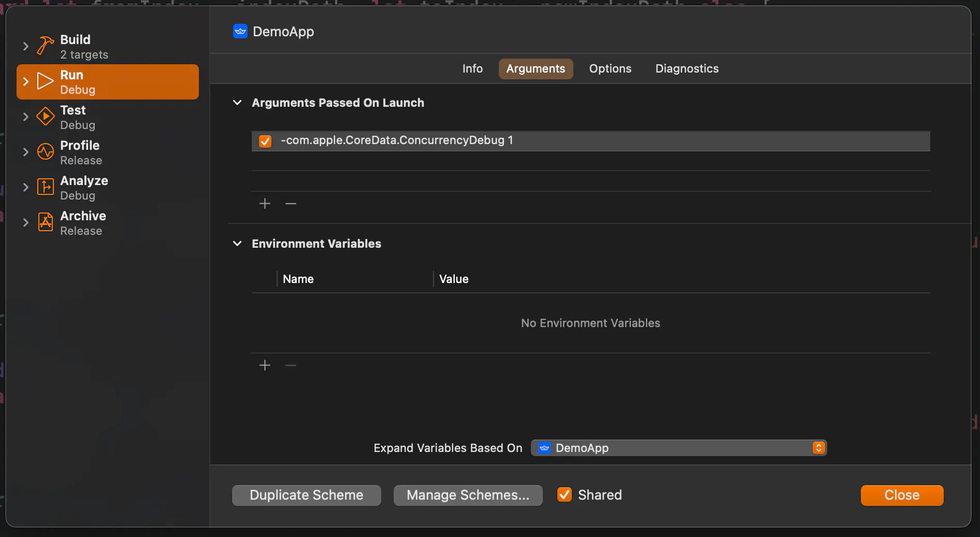Open Manage Schemes dialog
This screenshot has width=980, height=537.
pos(468,495)
